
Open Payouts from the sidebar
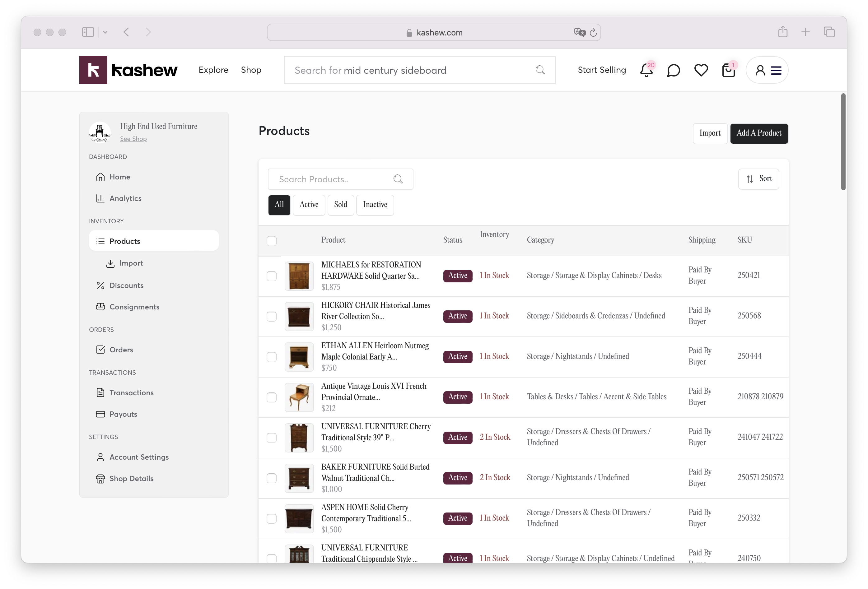click(123, 414)
